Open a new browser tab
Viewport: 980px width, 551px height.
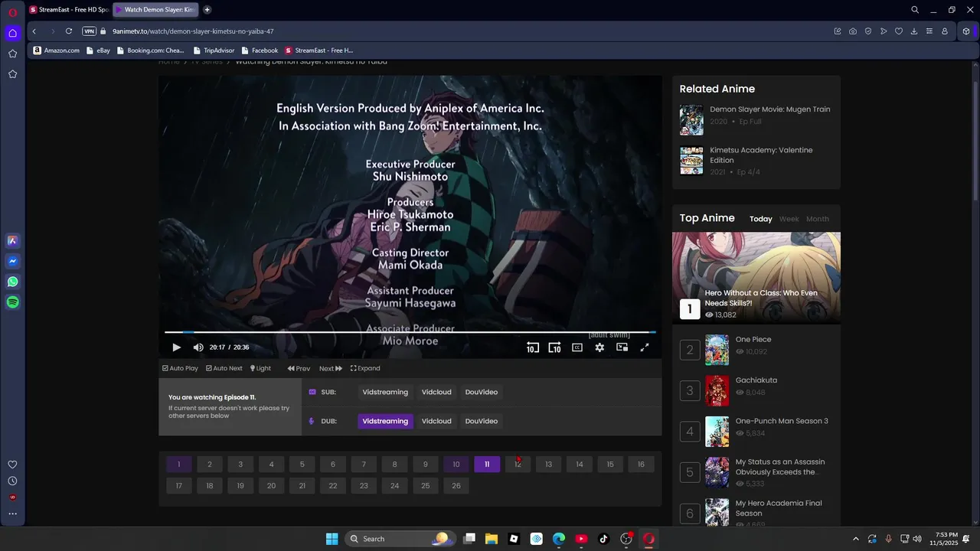click(x=207, y=10)
